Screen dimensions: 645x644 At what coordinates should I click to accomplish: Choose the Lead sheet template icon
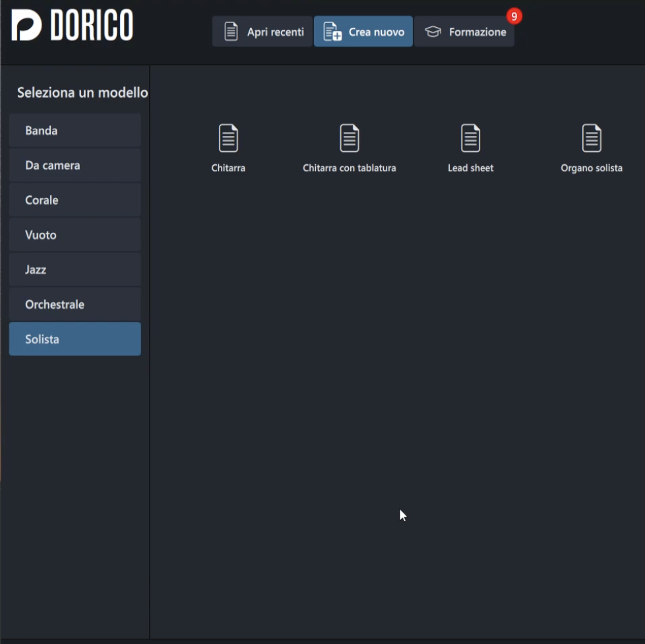470,139
